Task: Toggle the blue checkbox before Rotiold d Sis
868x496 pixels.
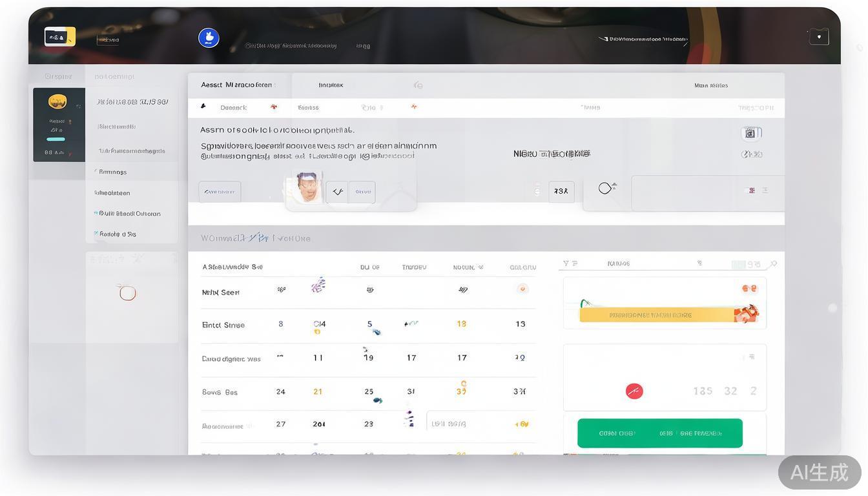Action: pyautogui.click(x=96, y=234)
